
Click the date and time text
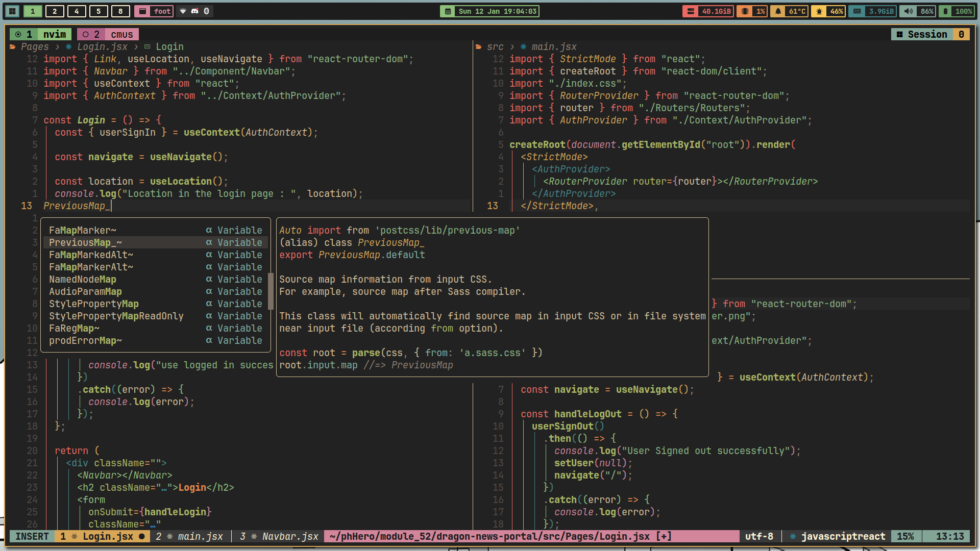[497, 11]
